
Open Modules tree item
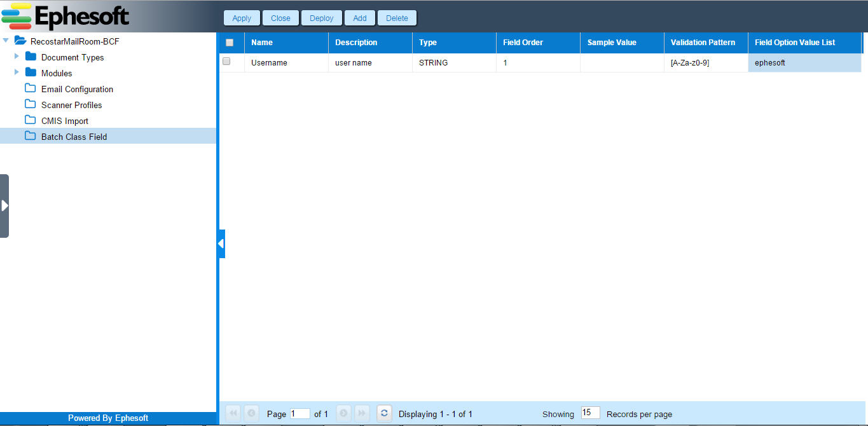[x=57, y=73]
